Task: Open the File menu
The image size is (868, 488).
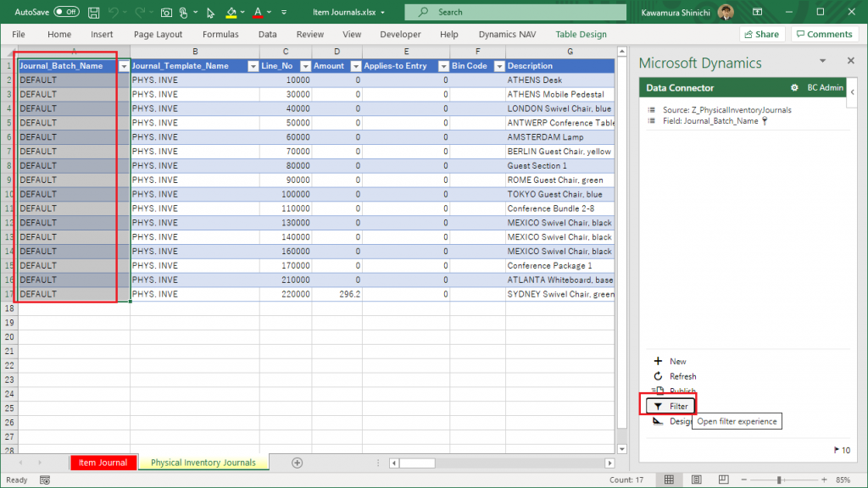Action: coord(19,34)
